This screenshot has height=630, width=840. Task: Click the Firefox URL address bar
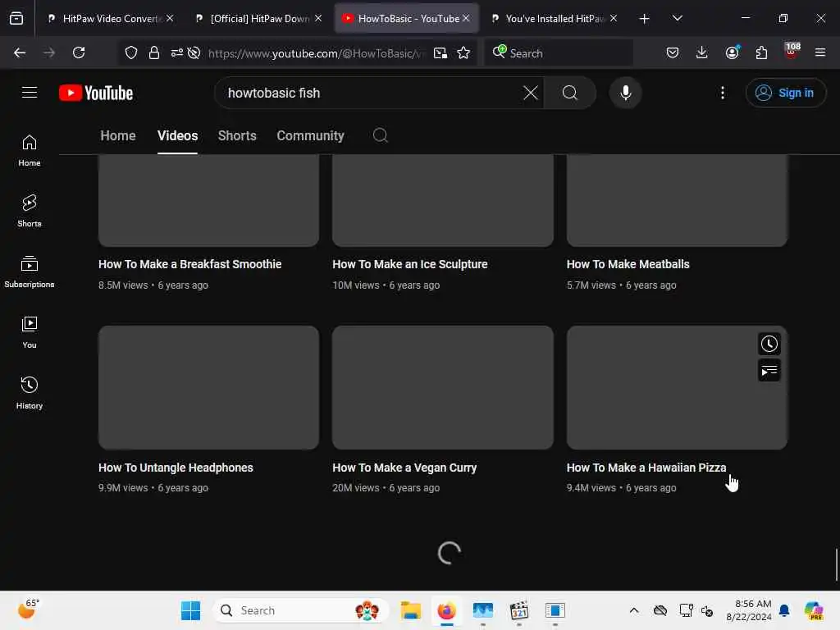coord(316,53)
